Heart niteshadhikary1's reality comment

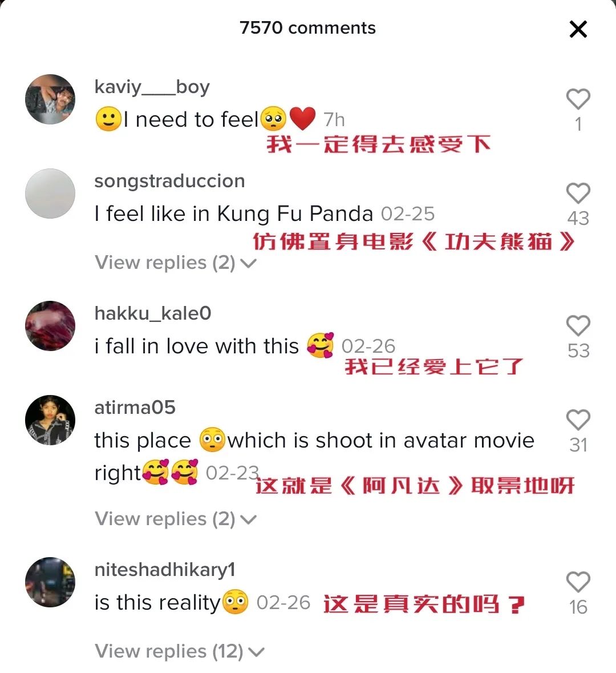pos(578,582)
